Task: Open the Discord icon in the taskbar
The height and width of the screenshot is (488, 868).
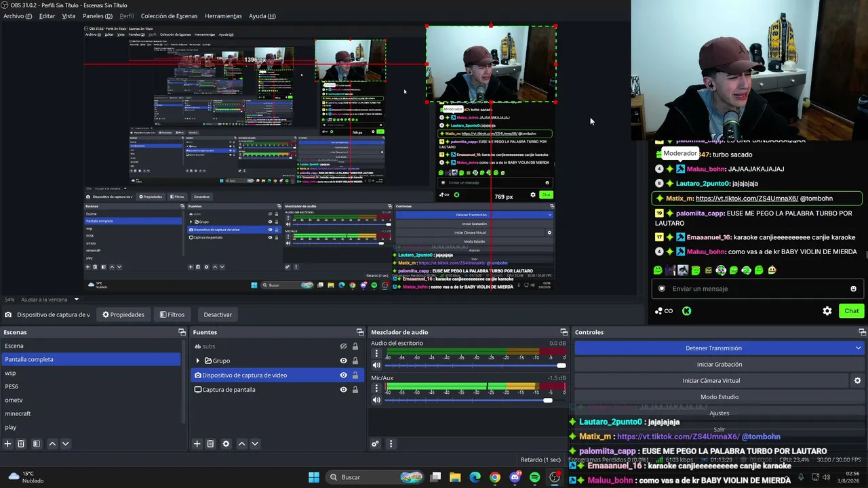Action: [x=515, y=477]
